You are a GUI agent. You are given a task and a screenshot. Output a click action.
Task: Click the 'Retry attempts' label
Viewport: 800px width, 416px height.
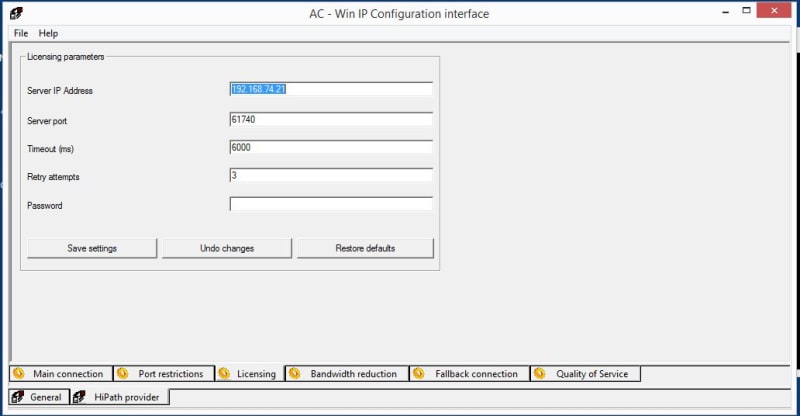[53, 177]
